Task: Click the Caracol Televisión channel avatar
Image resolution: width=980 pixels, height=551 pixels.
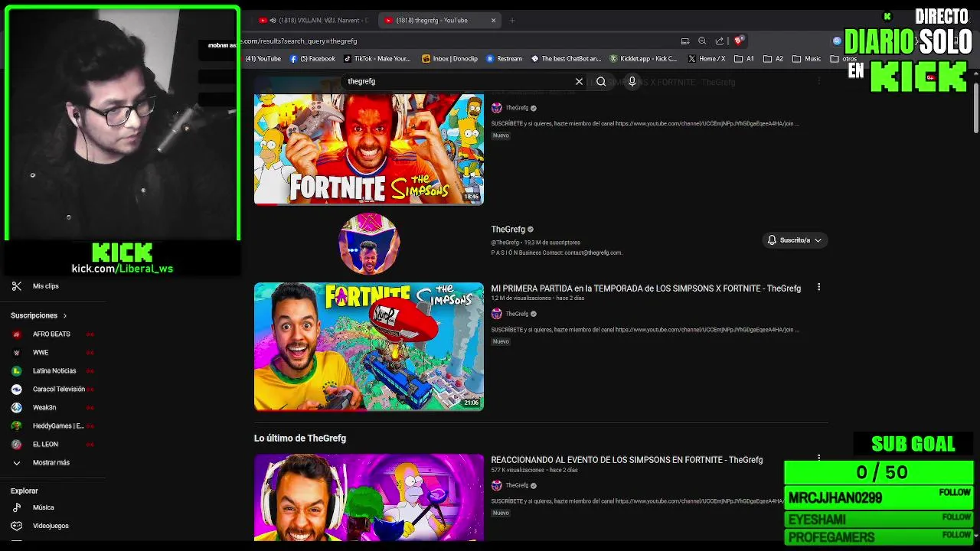Action: [x=17, y=390]
